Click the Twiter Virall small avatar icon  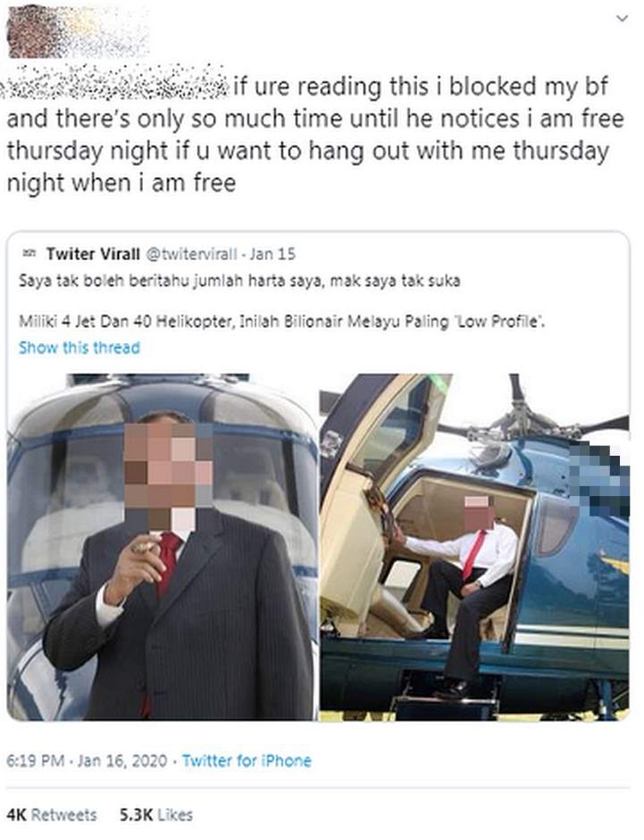click(x=29, y=252)
